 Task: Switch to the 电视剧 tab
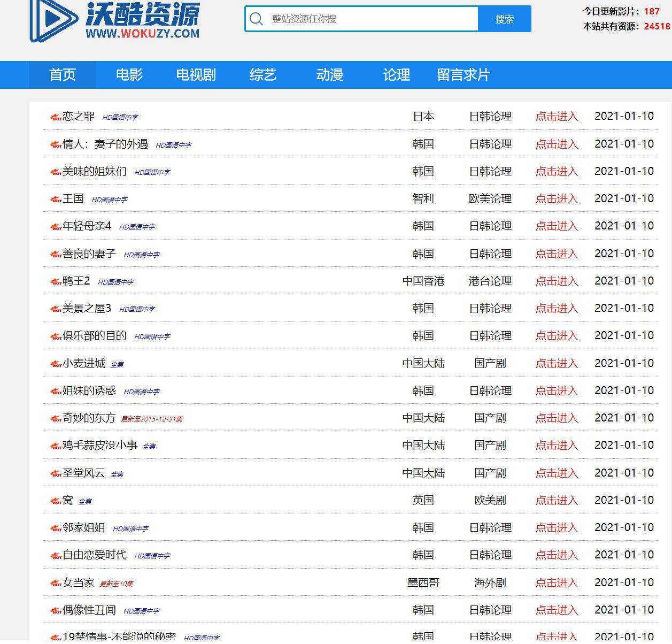click(x=196, y=75)
